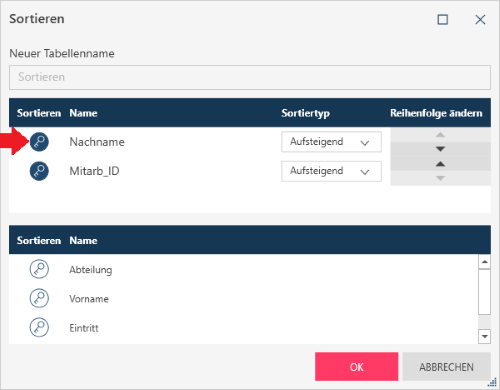
Task: Move Mitarb_ID up in sort order
Action: [x=440, y=164]
